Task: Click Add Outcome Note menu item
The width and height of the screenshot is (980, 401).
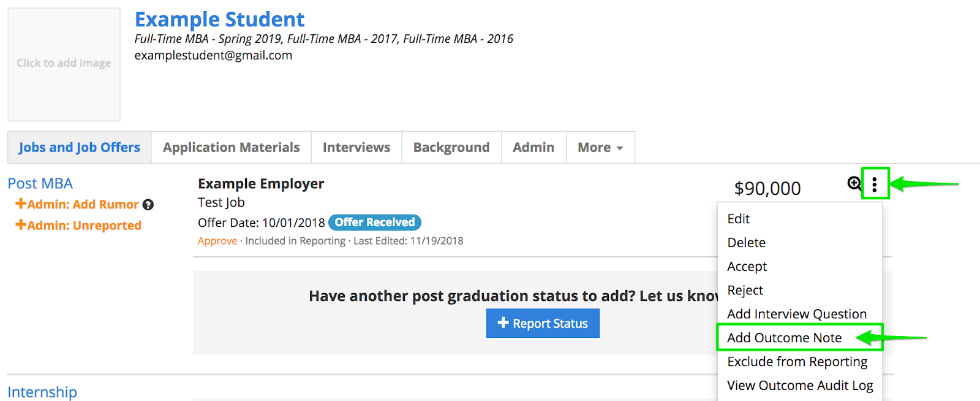Action: coord(784,338)
